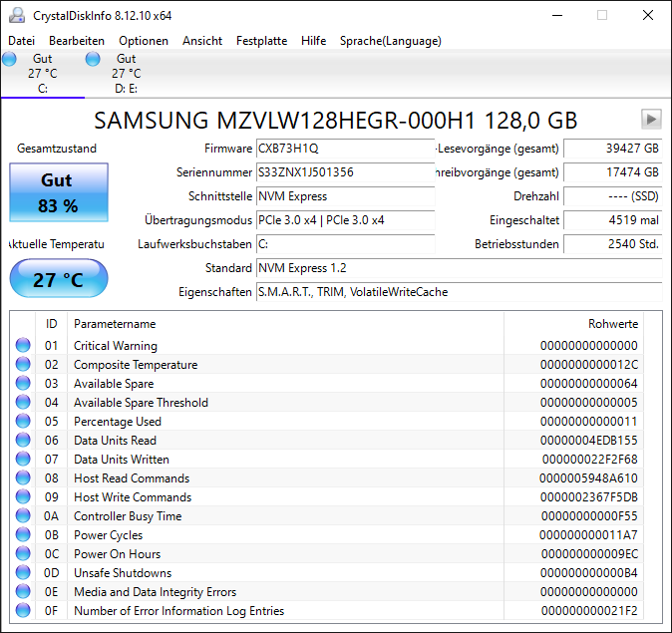The image size is (672, 633).
Task: Open the Datei menu
Action: click(x=21, y=41)
